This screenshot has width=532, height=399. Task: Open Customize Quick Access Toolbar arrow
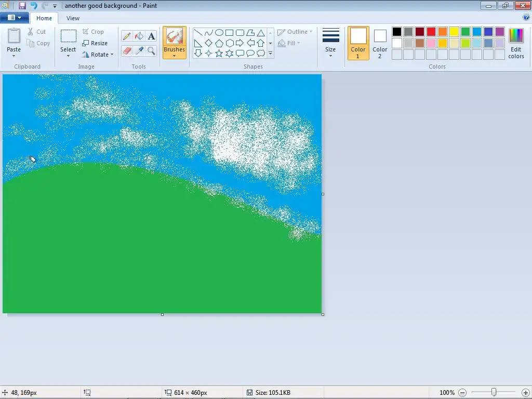click(x=55, y=6)
